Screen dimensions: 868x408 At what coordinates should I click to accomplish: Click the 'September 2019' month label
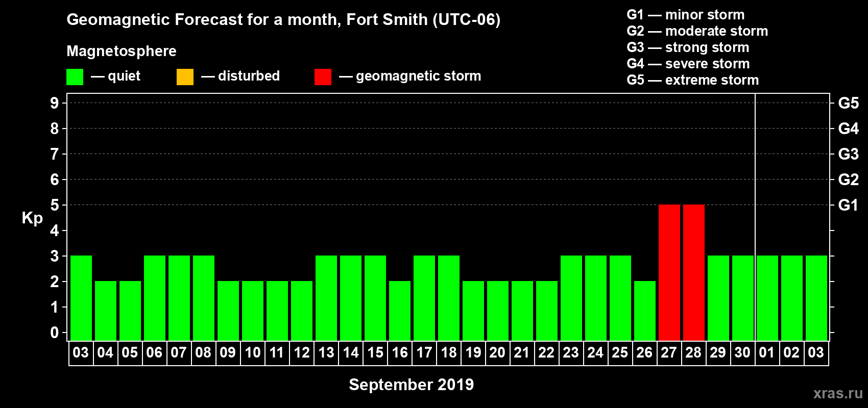tap(412, 385)
